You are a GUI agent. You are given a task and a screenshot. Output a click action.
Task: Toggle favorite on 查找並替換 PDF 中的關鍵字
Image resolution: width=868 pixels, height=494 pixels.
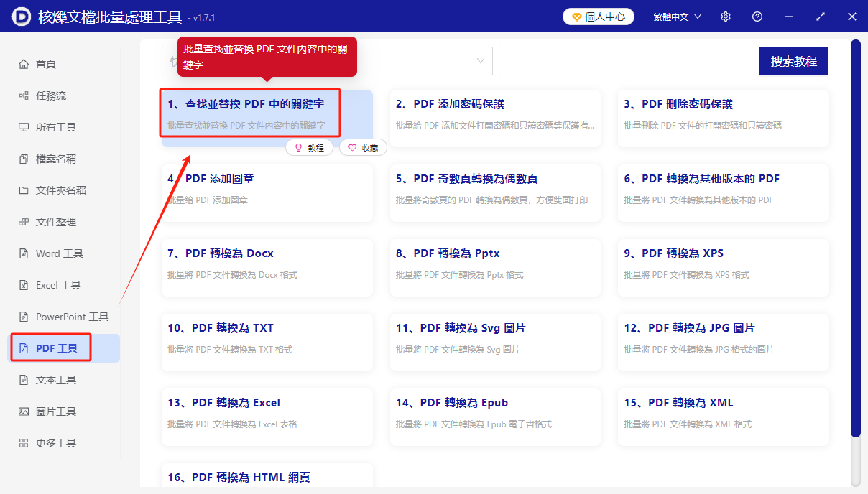point(363,147)
